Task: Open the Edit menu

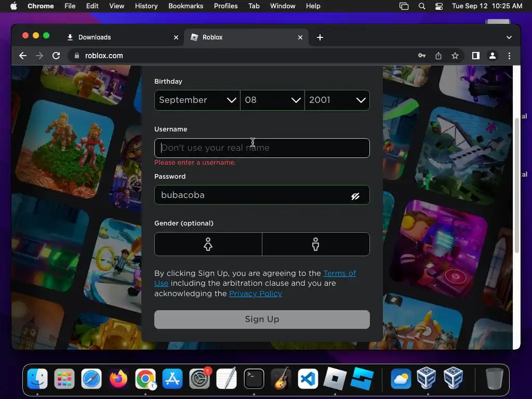Action: point(92,6)
